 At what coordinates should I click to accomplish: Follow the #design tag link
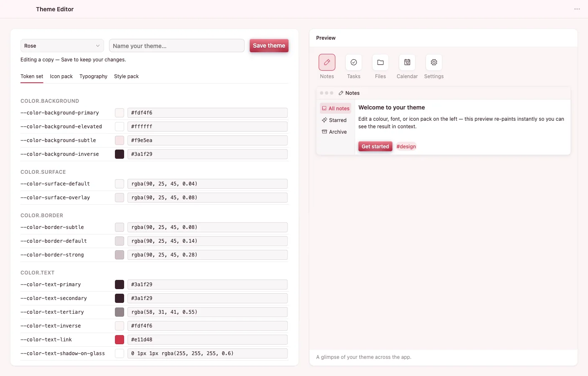[406, 147]
